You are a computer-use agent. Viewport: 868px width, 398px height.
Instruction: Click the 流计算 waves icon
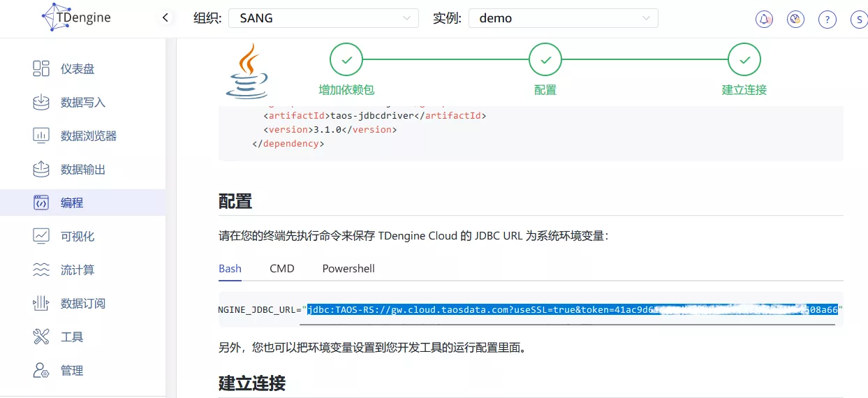coord(41,270)
